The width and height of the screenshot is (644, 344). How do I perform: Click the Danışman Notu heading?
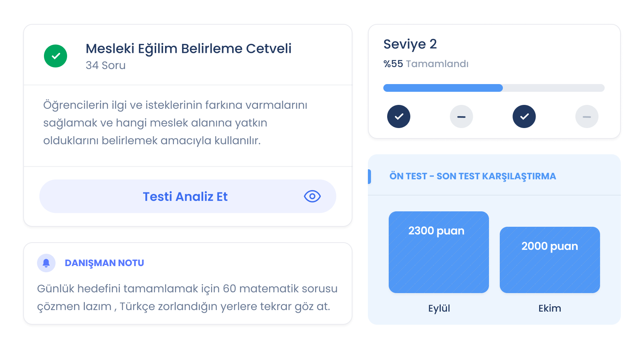(104, 263)
